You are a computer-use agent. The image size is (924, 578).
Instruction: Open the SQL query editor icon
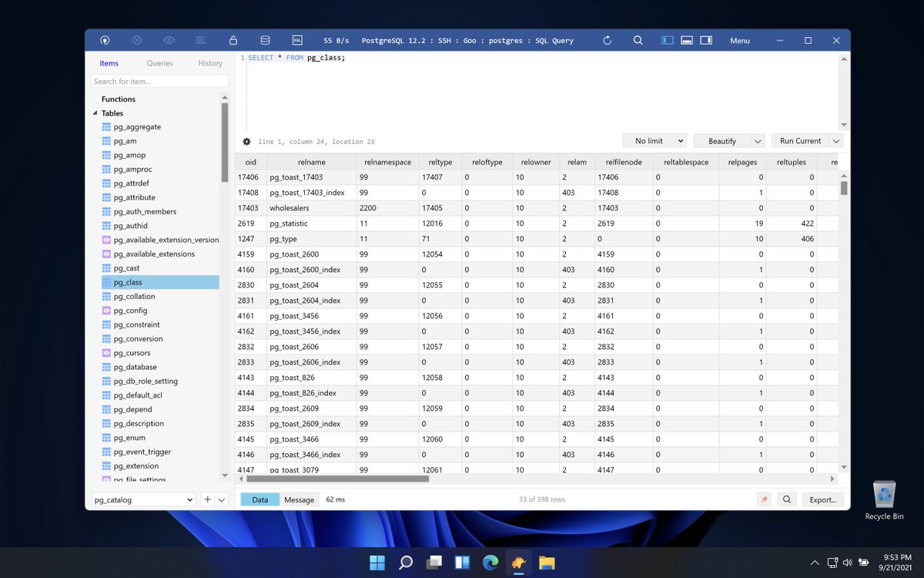pyautogui.click(x=297, y=40)
